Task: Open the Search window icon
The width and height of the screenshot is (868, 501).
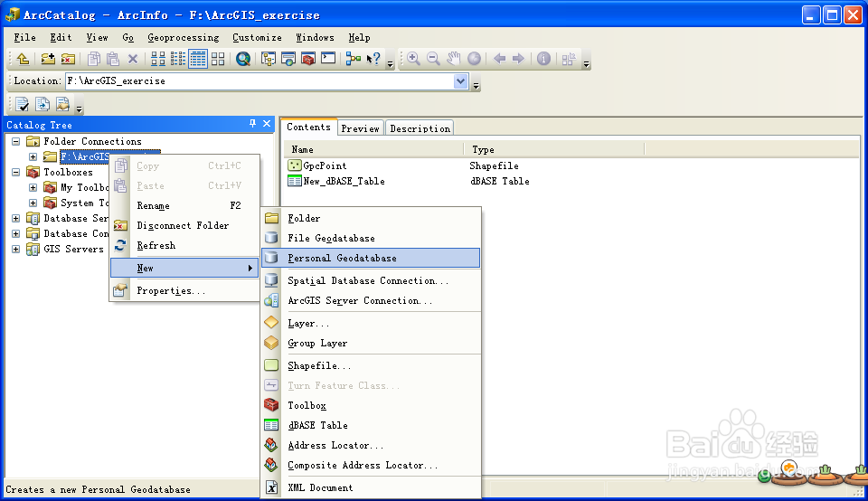Action: pyautogui.click(x=243, y=59)
